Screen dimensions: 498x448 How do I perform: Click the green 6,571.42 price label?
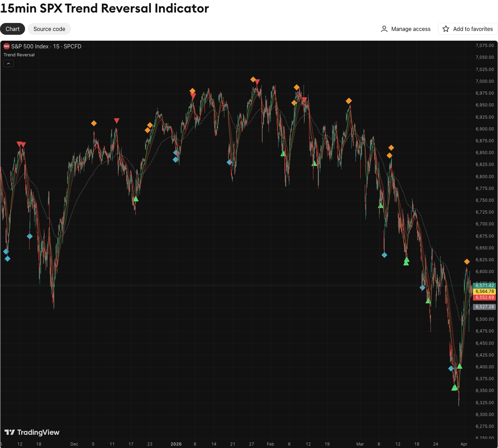coord(484,286)
